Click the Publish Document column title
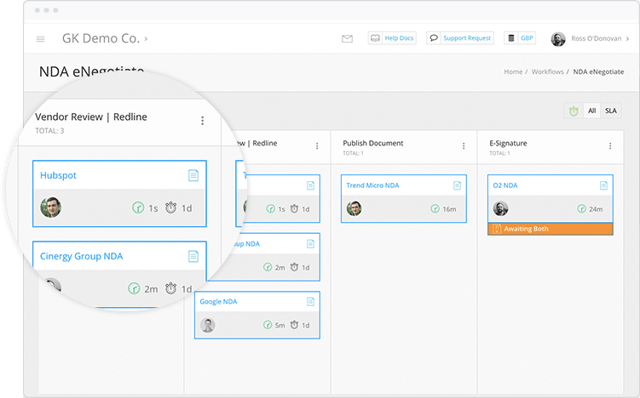Image resolution: width=640 pixels, height=398 pixels. pos(373,143)
